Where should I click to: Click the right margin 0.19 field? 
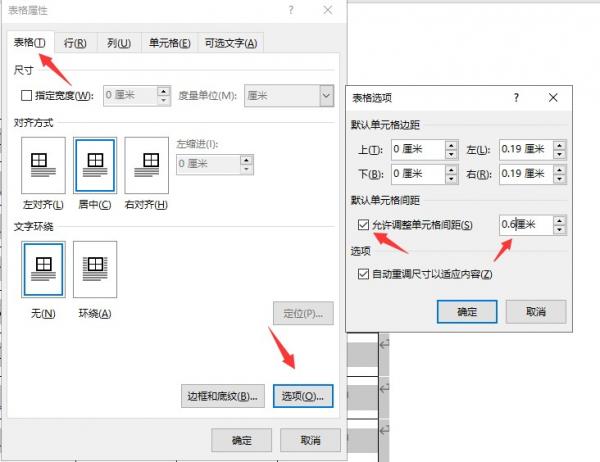tap(526, 174)
